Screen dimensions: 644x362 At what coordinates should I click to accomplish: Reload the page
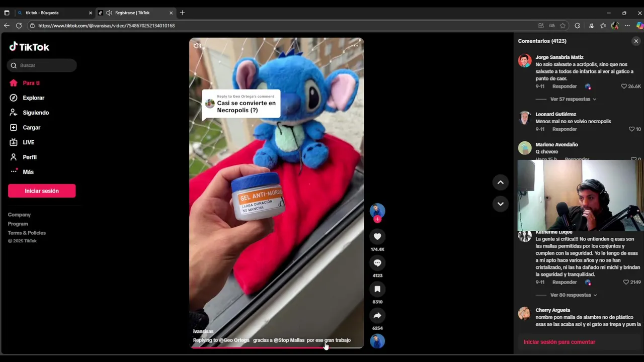coord(19,26)
